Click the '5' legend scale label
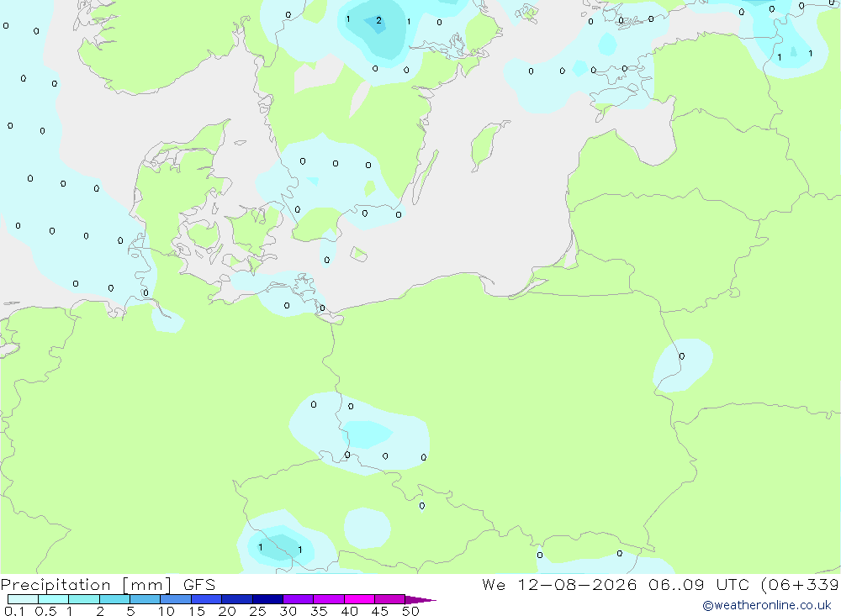 (130, 611)
